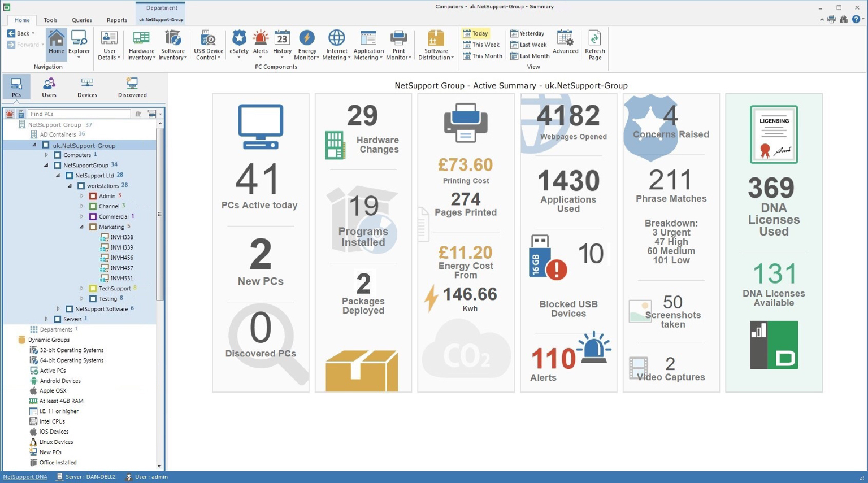Select the Today view option
The width and height of the screenshot is (868, 483).
click(476, 33)
